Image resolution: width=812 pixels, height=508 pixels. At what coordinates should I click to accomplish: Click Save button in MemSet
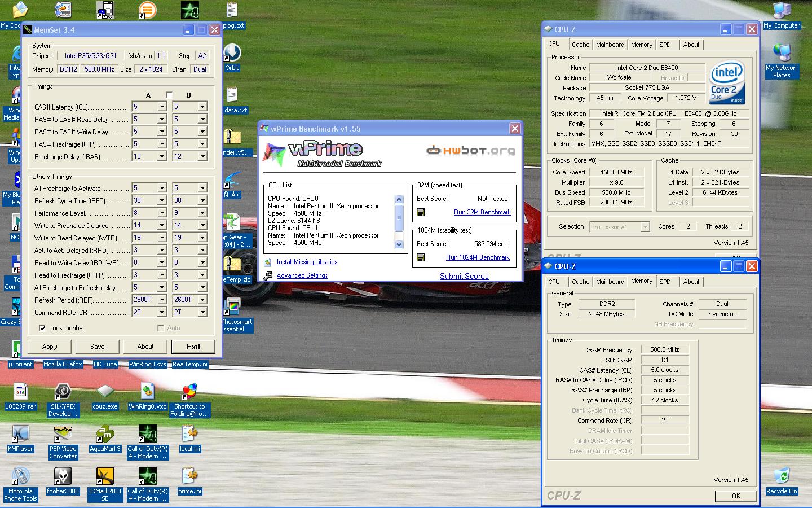click(98, 347)
